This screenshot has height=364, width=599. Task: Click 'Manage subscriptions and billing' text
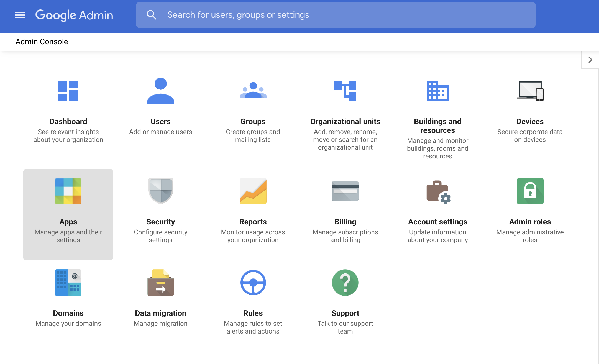click(345, 236)
